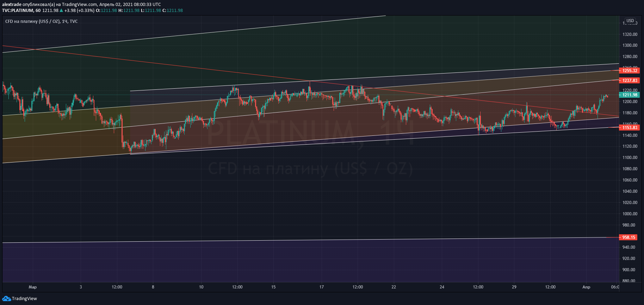
Task: Click the 1140.00 price axis value
Action: tap(630, 135)
